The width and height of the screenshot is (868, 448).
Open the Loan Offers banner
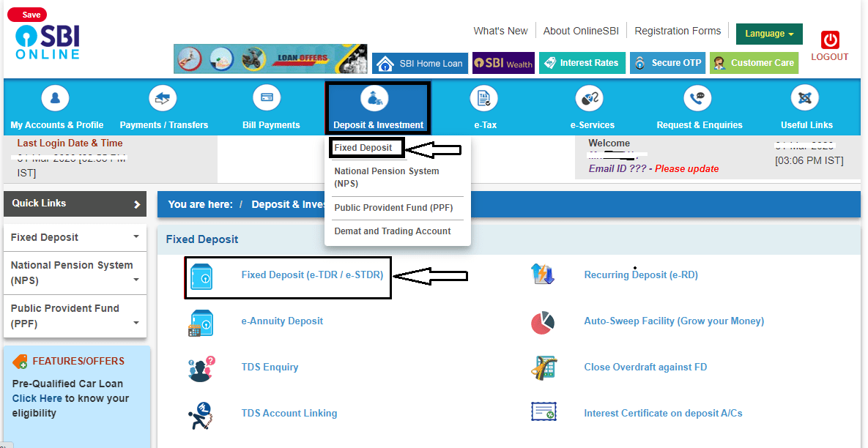coord(270,59)
